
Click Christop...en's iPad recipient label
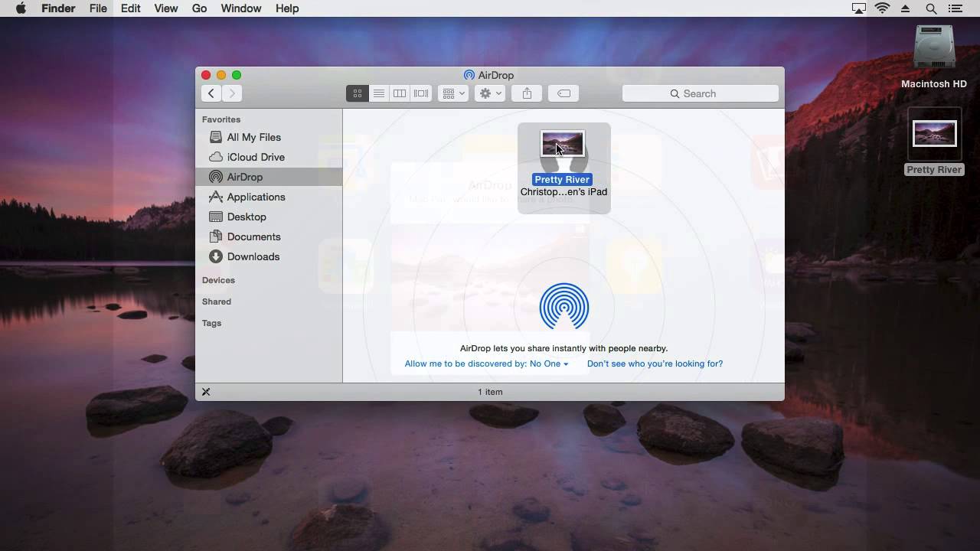[563, 192]
